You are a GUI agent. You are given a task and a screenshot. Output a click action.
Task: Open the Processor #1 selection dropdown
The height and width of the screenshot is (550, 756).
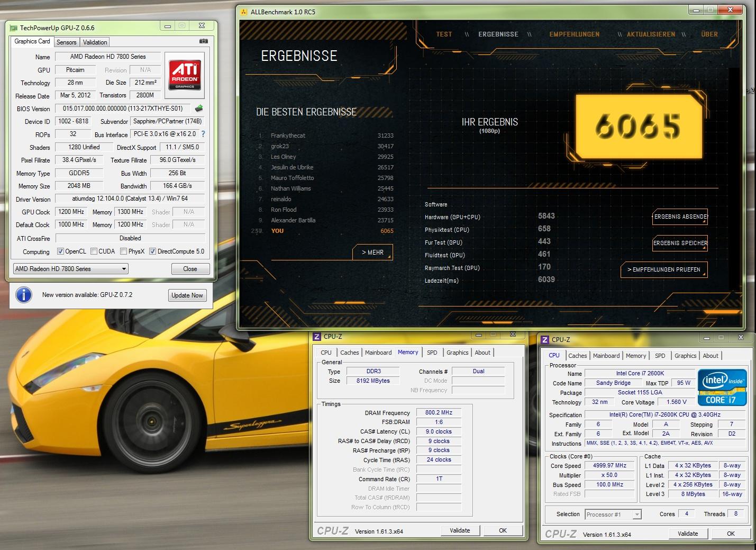[x=613, y=514]
